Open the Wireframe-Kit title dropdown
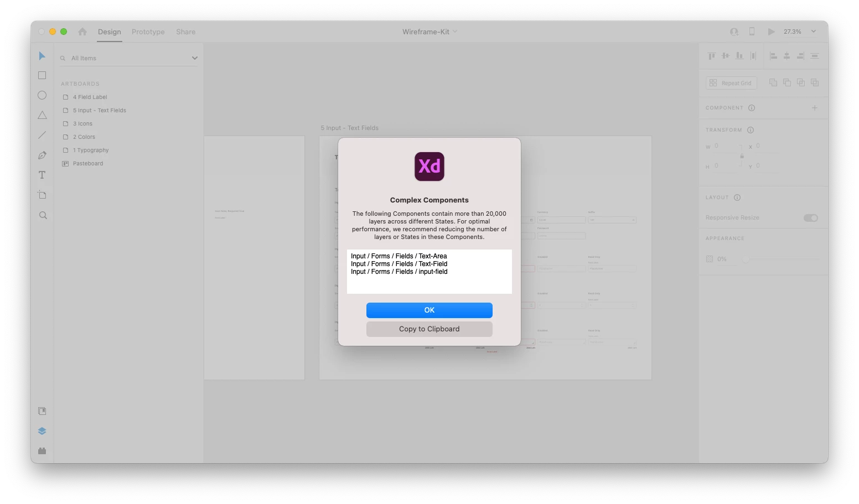 click(x=455, y=32)
